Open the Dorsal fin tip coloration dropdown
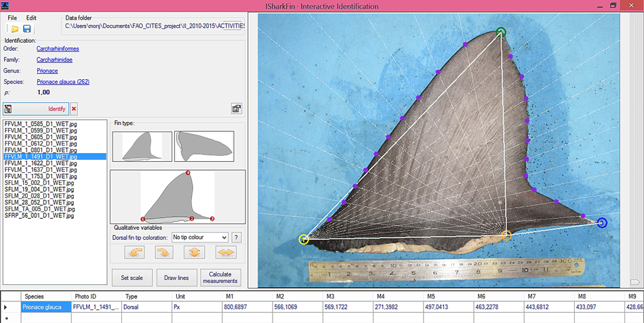 [199, 237]
